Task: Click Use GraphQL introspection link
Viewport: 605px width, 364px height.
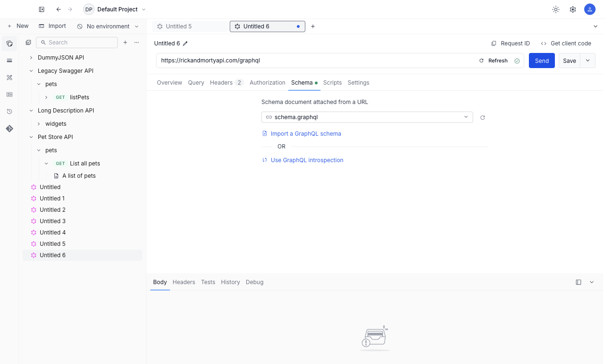Action: [302, 160]
